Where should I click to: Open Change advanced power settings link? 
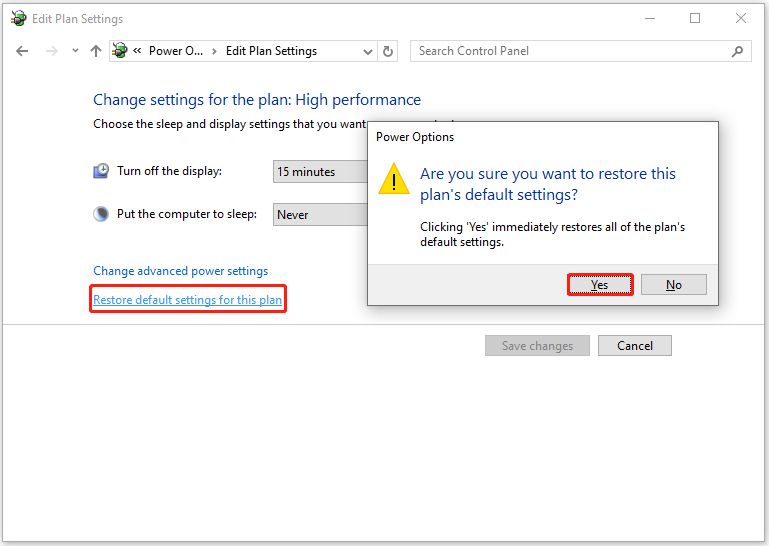(x=180, y=271)
